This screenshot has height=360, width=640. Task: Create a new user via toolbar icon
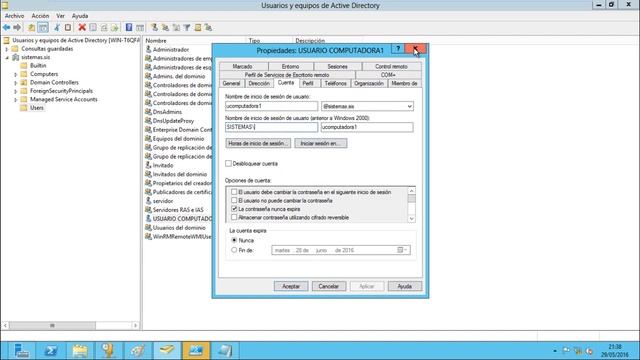point(154,27)
